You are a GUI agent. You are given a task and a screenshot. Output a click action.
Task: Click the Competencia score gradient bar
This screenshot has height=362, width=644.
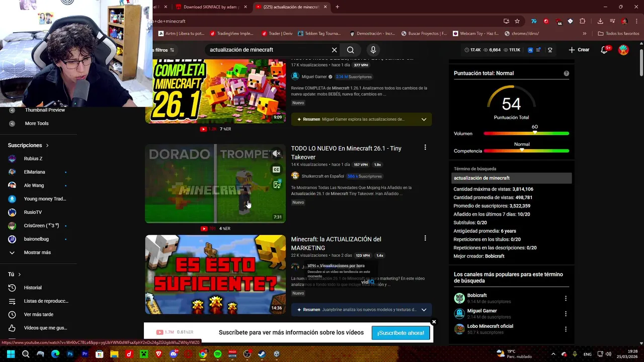click(x=526, y=151)
